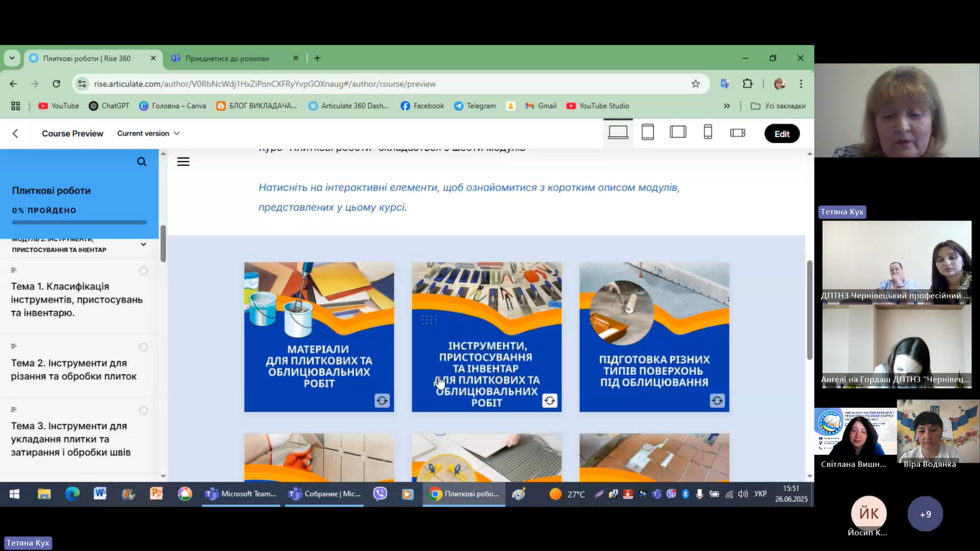Toggle the hamburger menu in course content
Screen dimensions: 980x551
pyautogui.click(x=183, y=162)
